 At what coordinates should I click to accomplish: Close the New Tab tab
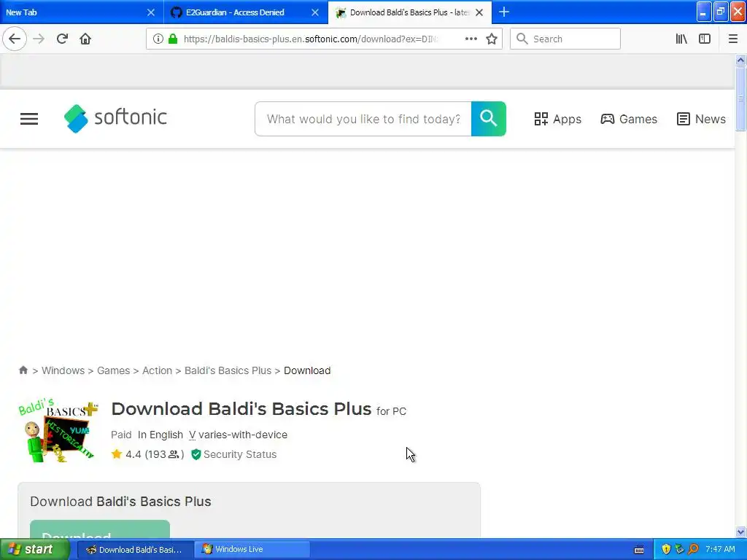150,12
